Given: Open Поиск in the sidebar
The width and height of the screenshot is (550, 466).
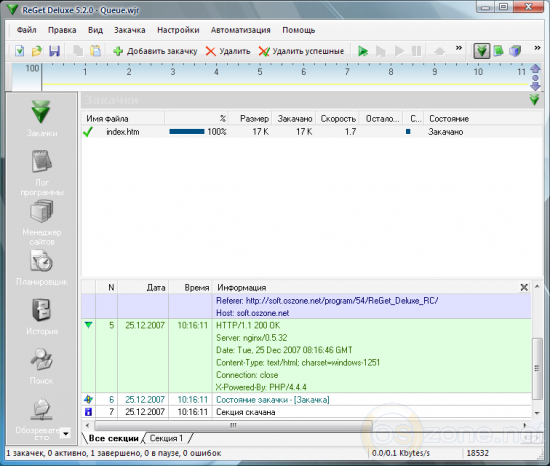Looking at the screenshot, I should (42, 366).
